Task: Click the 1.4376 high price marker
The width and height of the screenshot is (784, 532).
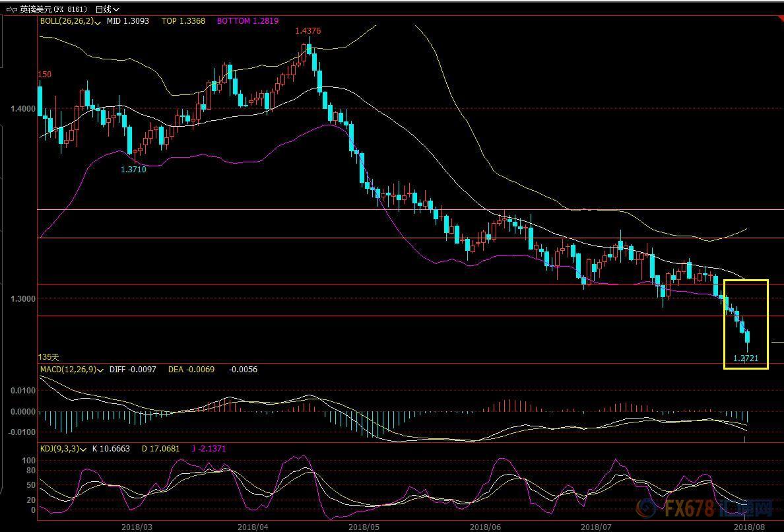Action: pos(308,31)
